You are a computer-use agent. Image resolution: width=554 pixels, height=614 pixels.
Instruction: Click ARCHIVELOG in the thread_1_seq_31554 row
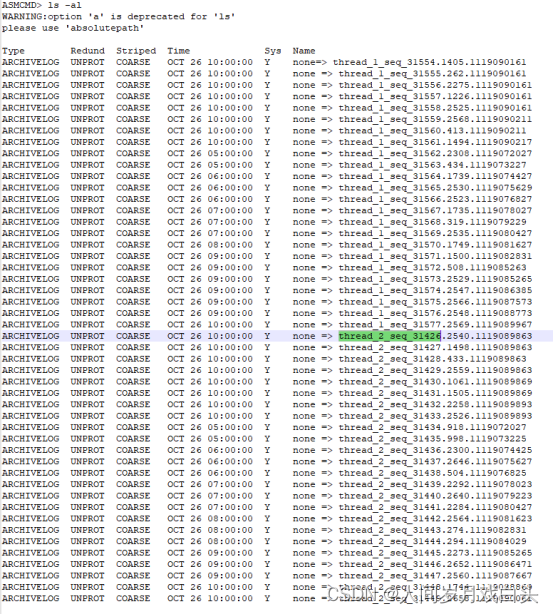31,62
